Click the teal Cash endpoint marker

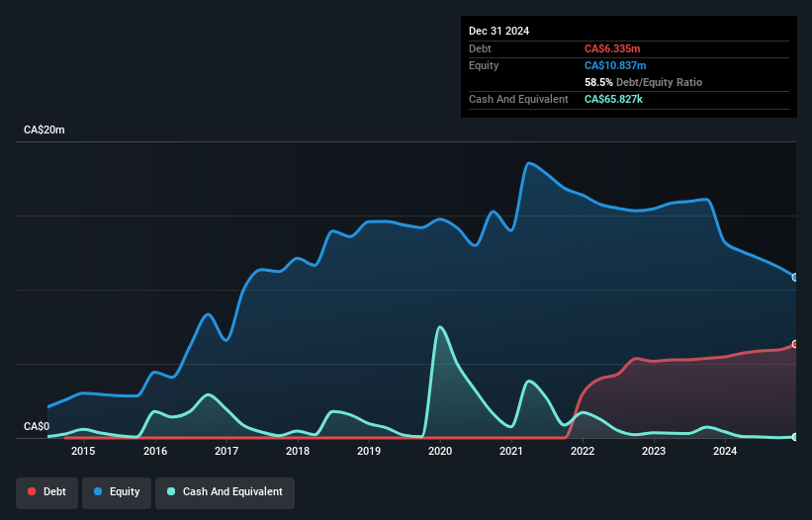[x=795, y=437]
